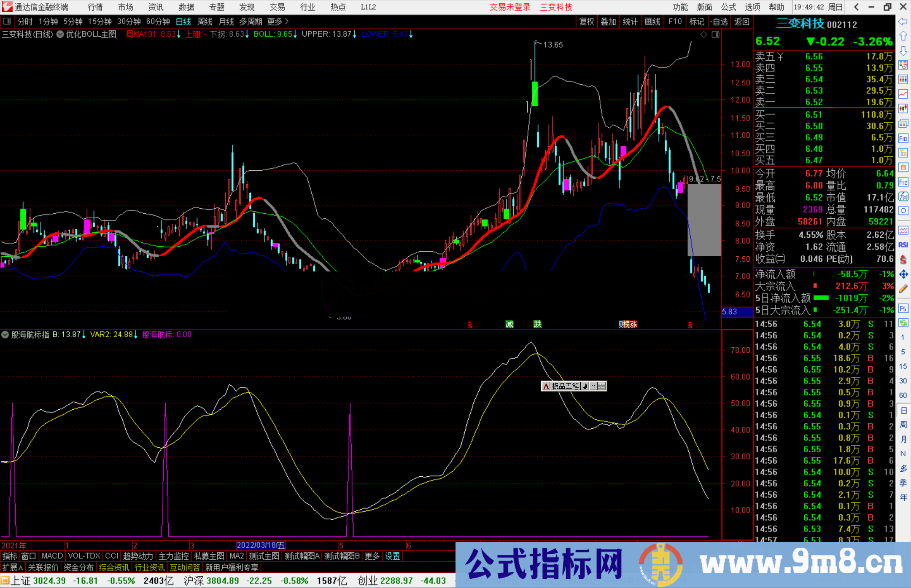Image resolution: width=911 pixels, height=588 pixels.
Task: Click the highlighted 2022/03/18 date marker
Action: point(261,545)
